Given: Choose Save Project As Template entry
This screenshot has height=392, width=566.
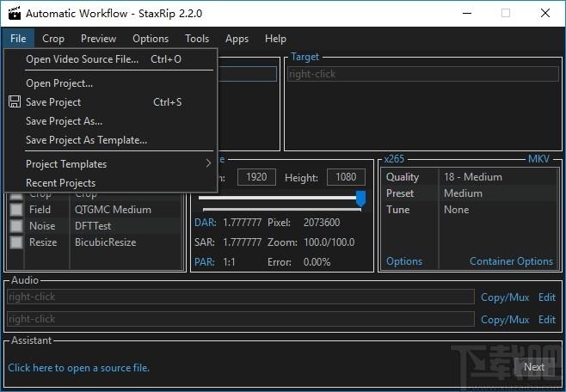Looking at the screenshot, I should coord(110,140).
